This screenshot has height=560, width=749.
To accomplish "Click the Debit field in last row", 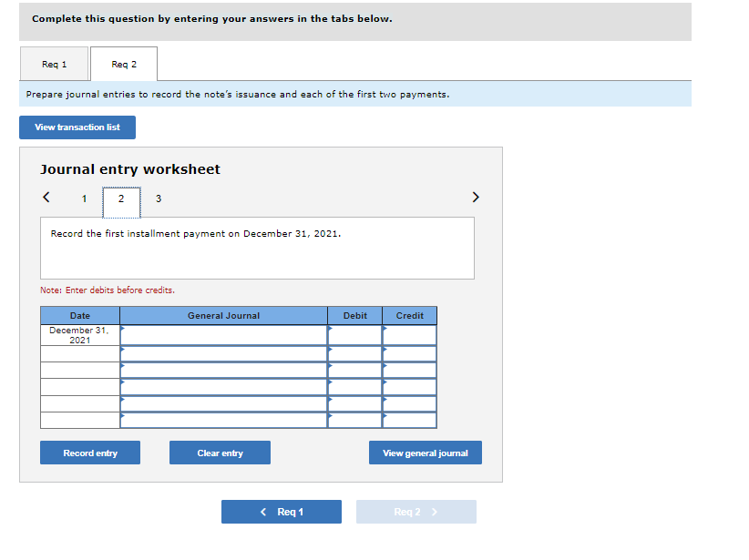I will (355, 420).
